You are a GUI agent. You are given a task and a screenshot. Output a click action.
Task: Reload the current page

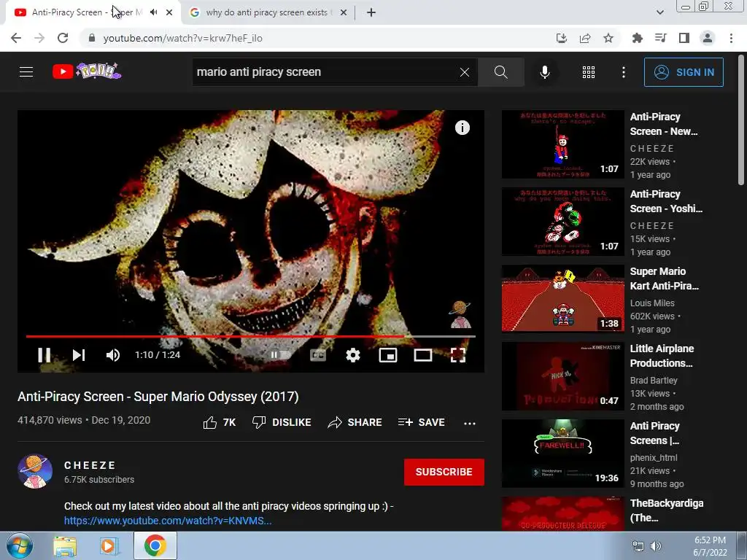(63, 38)
